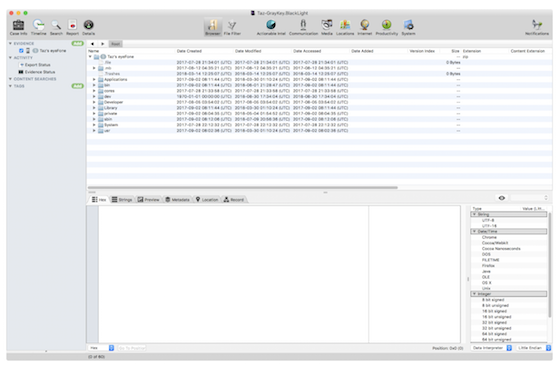Open the Little Endian dropdown
Viewport: 560px width, 367px height.
tap(534, 348)
